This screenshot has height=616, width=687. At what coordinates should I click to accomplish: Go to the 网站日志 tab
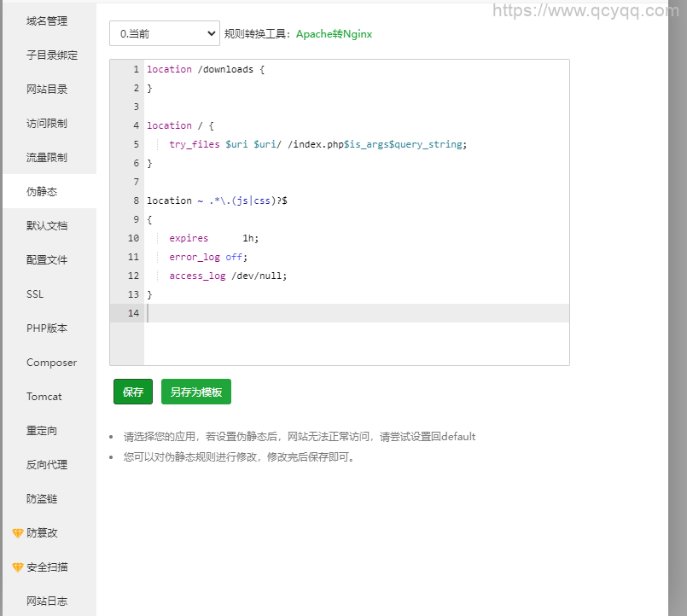[x=47, y=601]
